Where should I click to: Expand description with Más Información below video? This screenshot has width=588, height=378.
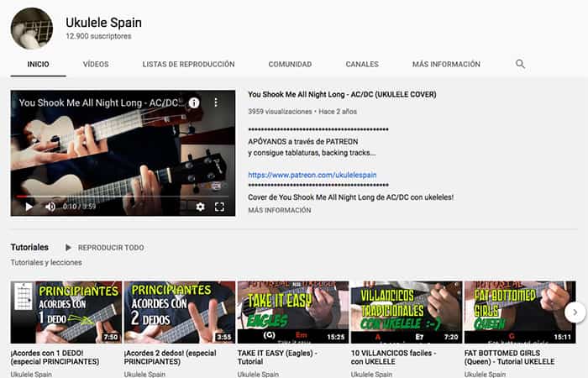click(x=280, y=210)
